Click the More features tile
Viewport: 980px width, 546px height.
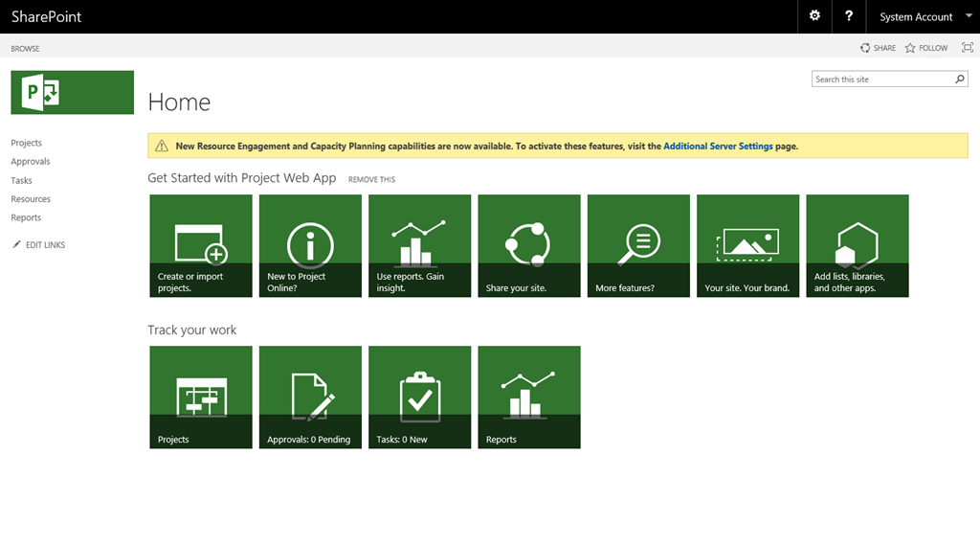pos(638,245)
